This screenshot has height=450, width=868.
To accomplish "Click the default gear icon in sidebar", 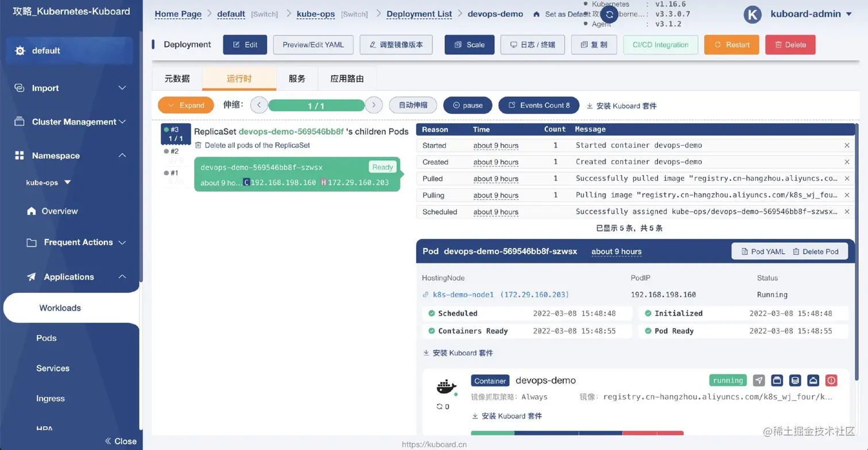I will click(20, 51).
